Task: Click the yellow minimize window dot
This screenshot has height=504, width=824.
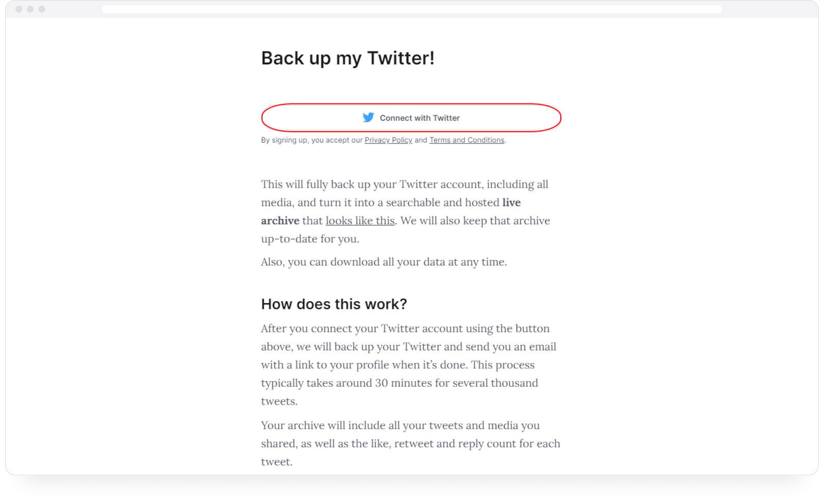Action: point(30,9)
